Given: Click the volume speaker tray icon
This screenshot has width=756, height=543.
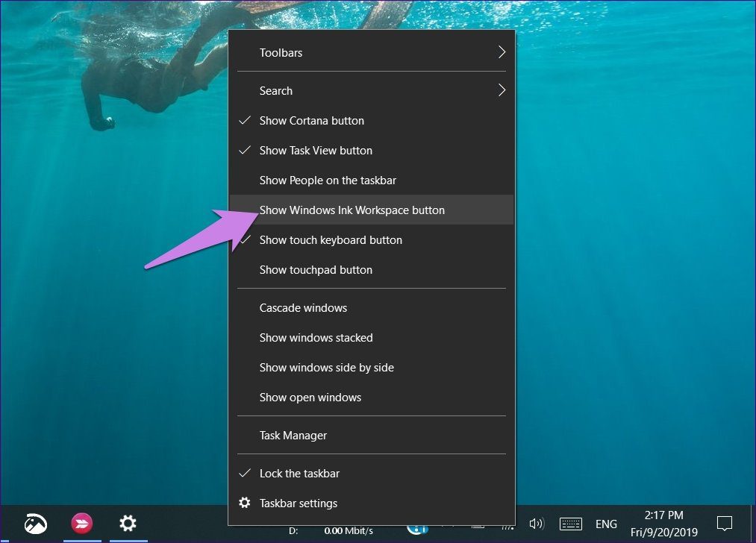Looking at the screenshot, I should tap(536, 524).
